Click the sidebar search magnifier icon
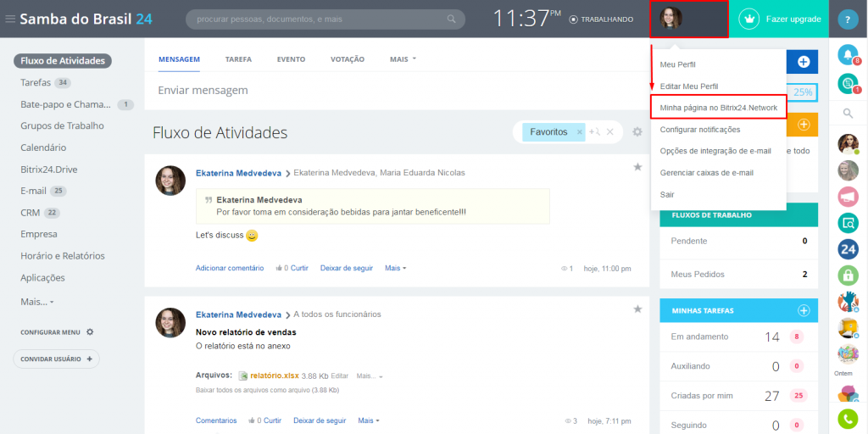Image resolution: width=868 pixels, height=434 pixels. [848, 114]
